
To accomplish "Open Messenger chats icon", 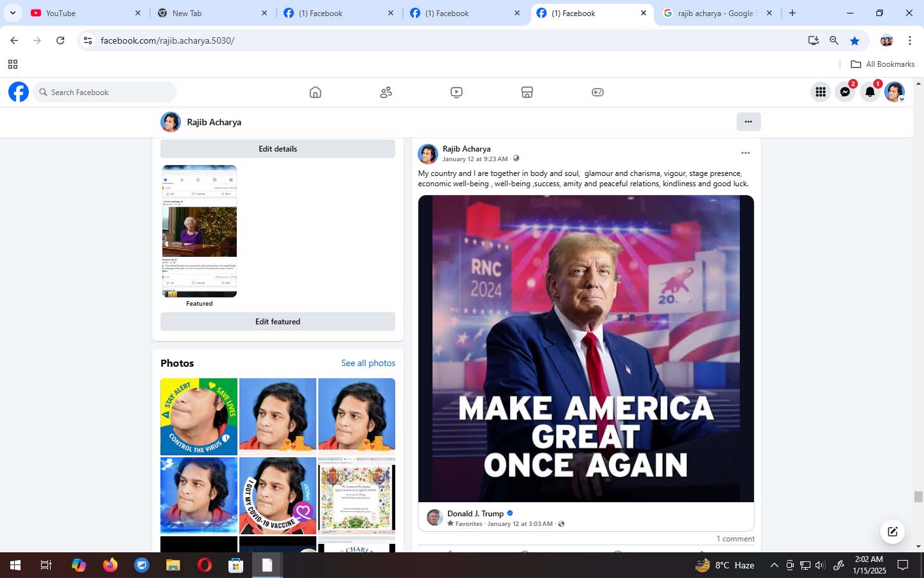I will [845, 92].
